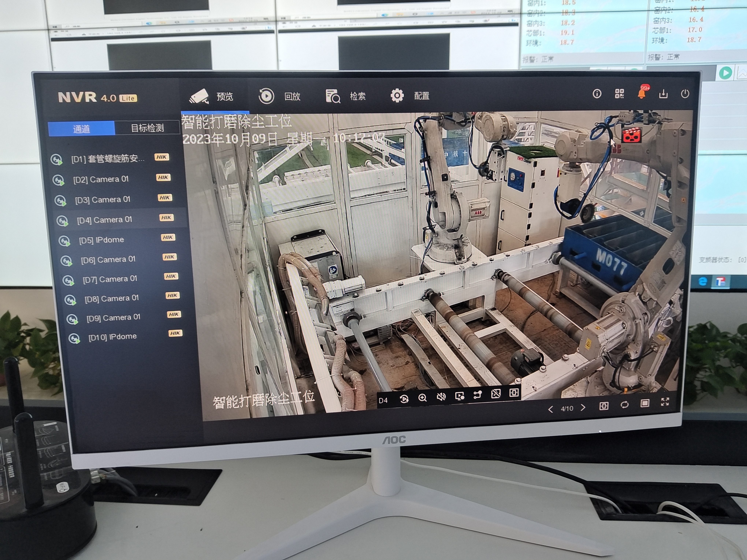Viewport: 747px width, 560px height.
Task: Enter full screen mode
Action: (665, 402)
